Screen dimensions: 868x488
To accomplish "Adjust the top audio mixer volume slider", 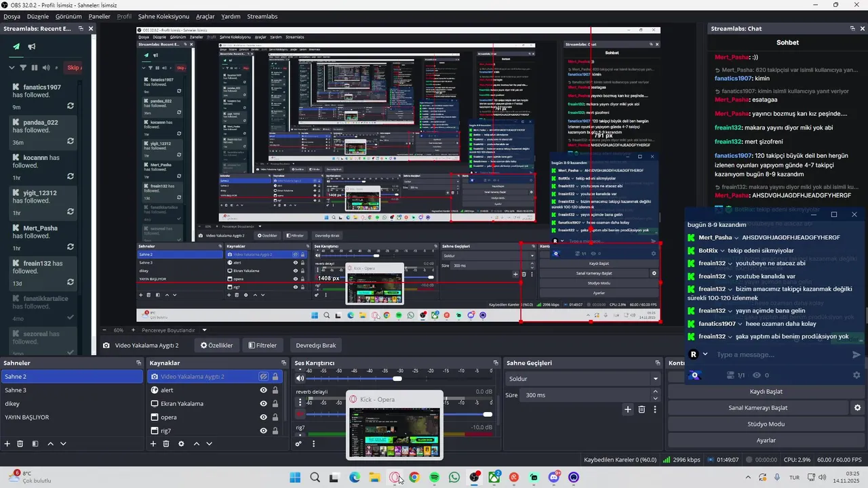I will point(397,378).
